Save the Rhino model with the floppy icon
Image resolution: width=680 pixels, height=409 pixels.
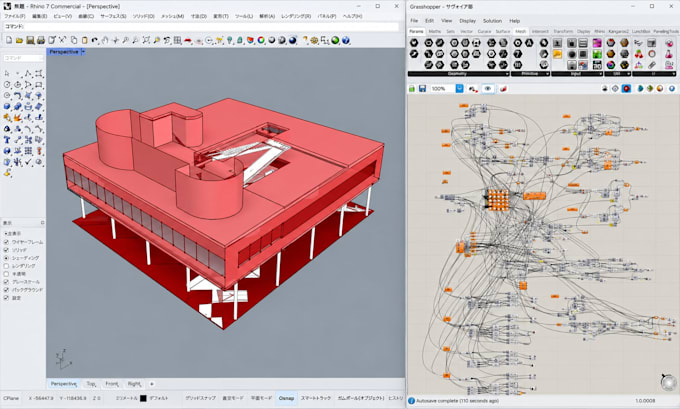click(30, 40)
